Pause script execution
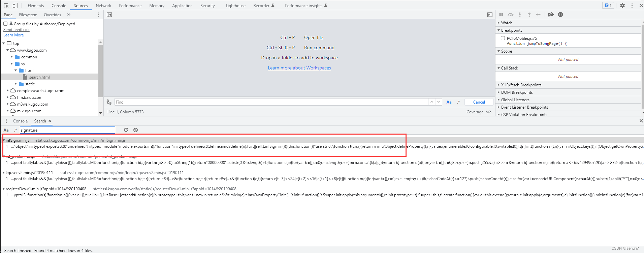The height and width of the screenshot is (253, 644). (501, 15)
